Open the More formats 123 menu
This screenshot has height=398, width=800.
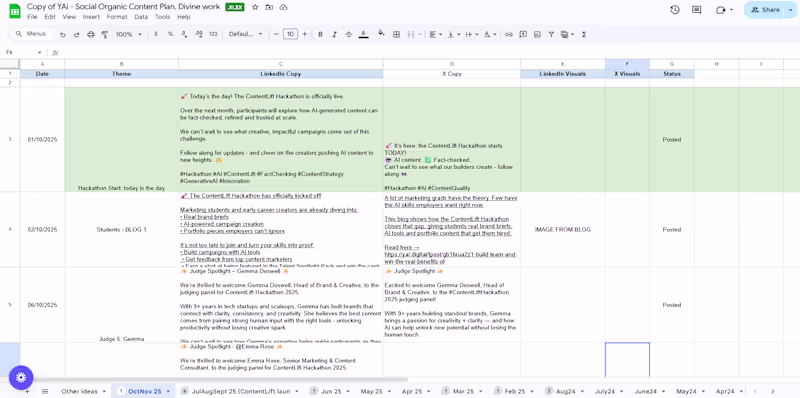coord(213,34)
